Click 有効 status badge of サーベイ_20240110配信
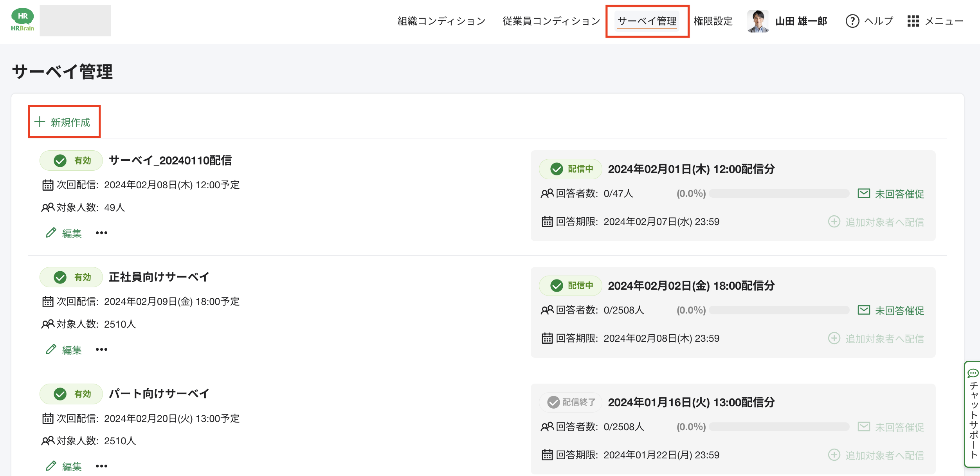 coord(71,160)
